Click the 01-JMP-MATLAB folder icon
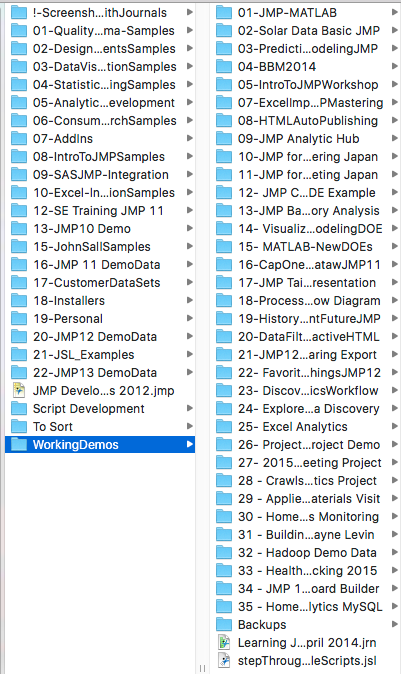 [224, 12]
